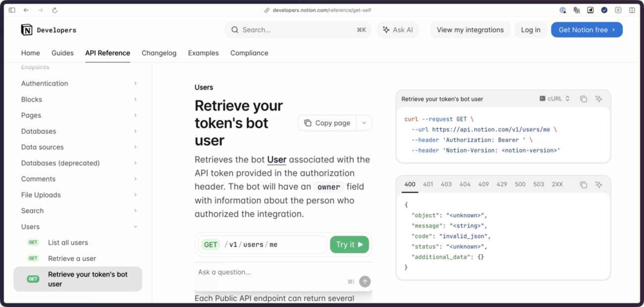The width and height of the screenshot is (644, 307).
Task: Click the arrow-up submit icon in the question box
Action: [x=364, y=281]
